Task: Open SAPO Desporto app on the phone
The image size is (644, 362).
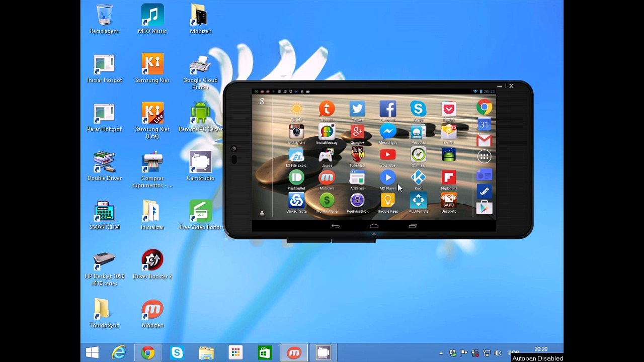Action: 449,201
